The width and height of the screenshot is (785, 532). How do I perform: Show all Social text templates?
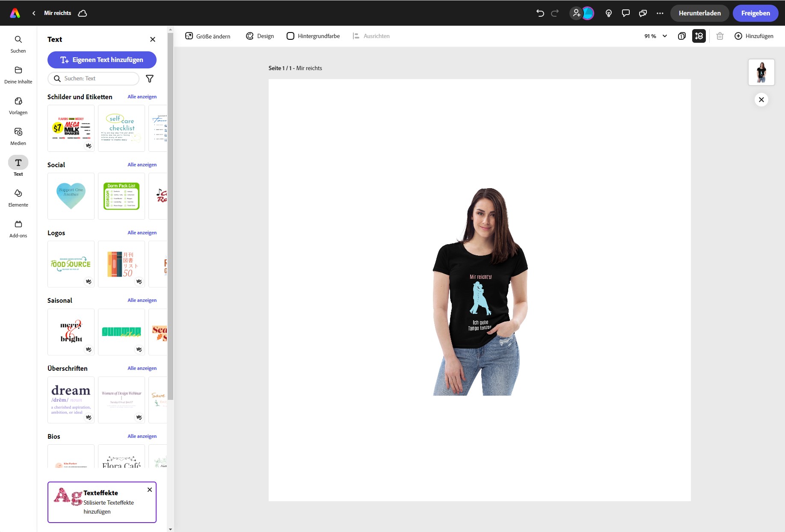point(142,165)
